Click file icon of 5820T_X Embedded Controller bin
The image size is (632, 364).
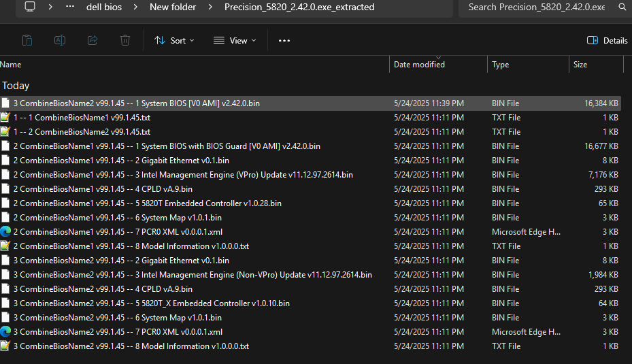(5, 303)
